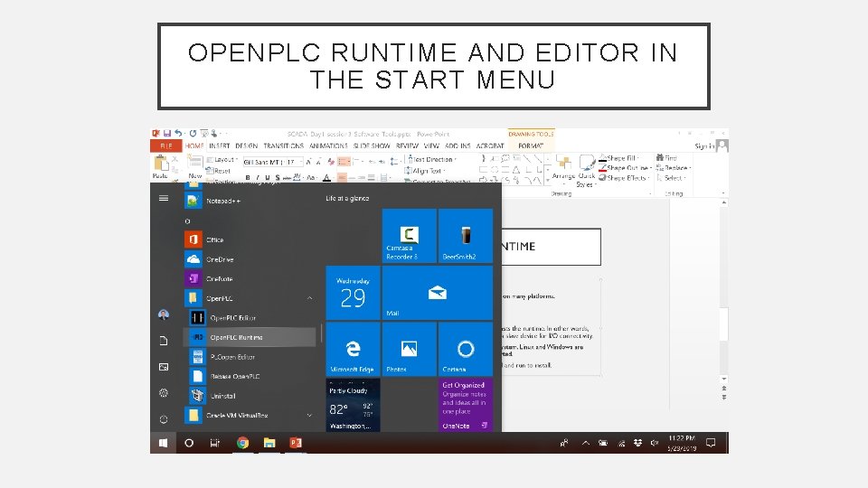Click the 11:22 PM taskbar clock

pyautogui.click(x=682, y=443)
